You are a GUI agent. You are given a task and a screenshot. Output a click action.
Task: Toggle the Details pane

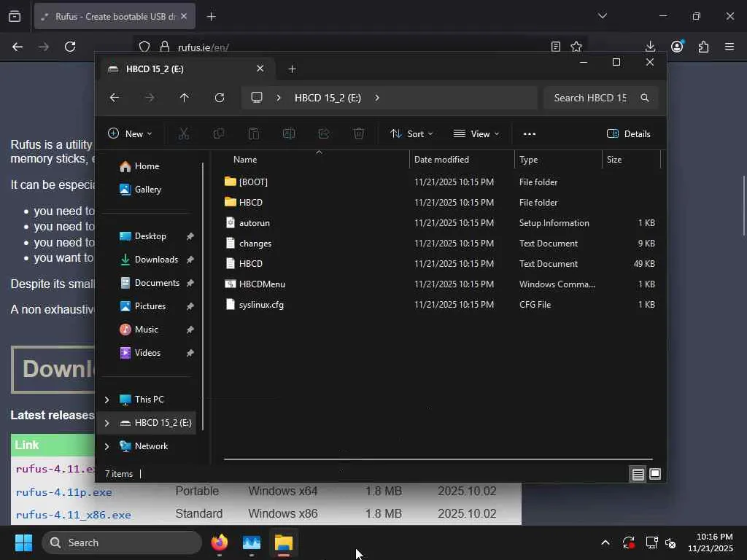[x=628, y=134]
